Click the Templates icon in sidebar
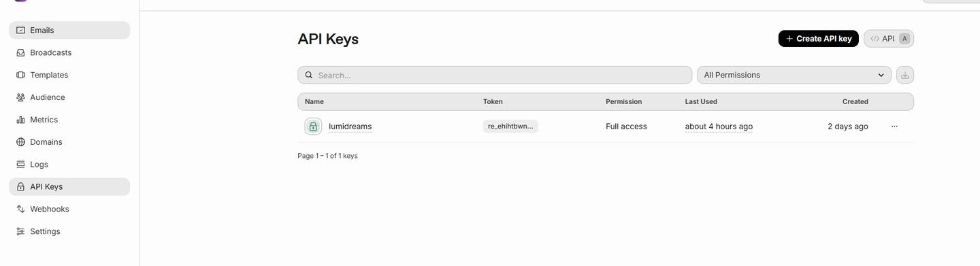This screenshot has height=266, width=980. [x=20, y=75]
